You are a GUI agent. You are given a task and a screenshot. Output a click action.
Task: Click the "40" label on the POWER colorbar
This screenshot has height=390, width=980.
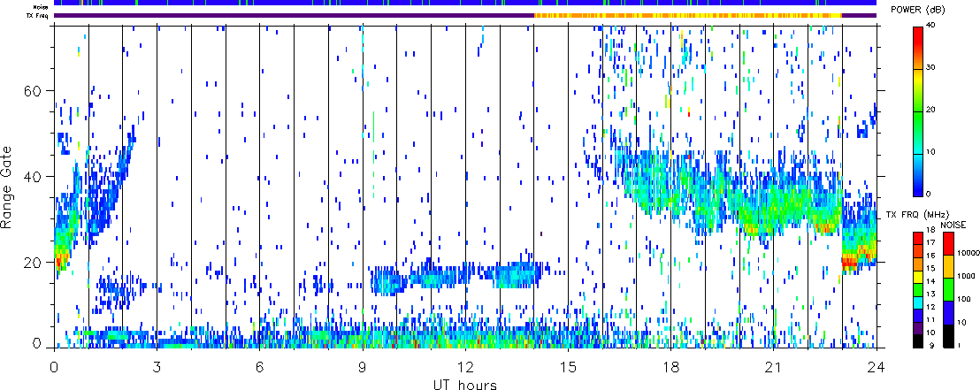[x=932, y=27]
